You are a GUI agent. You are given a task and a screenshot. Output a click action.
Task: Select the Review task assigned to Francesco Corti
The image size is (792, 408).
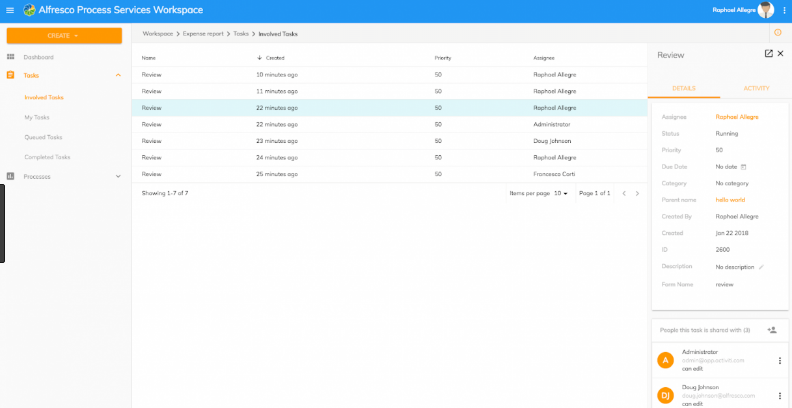coord(389,174)
